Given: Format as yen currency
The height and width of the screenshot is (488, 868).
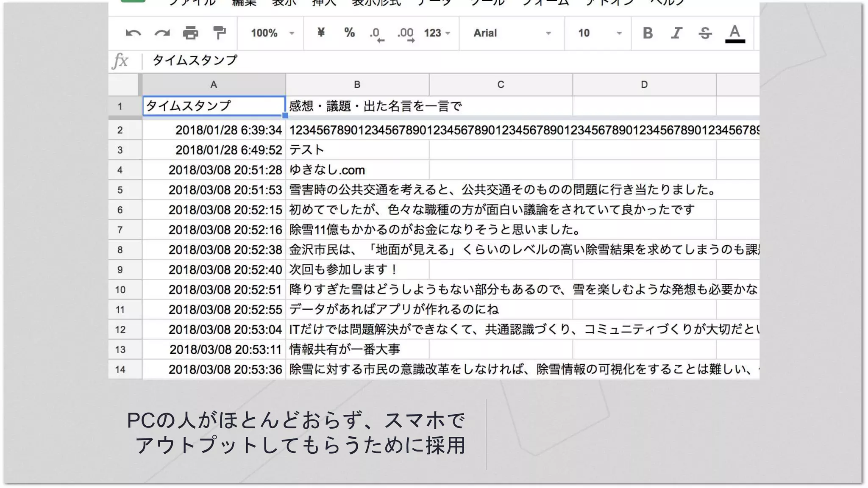Looking at the screenshot, I should [321, 33].
